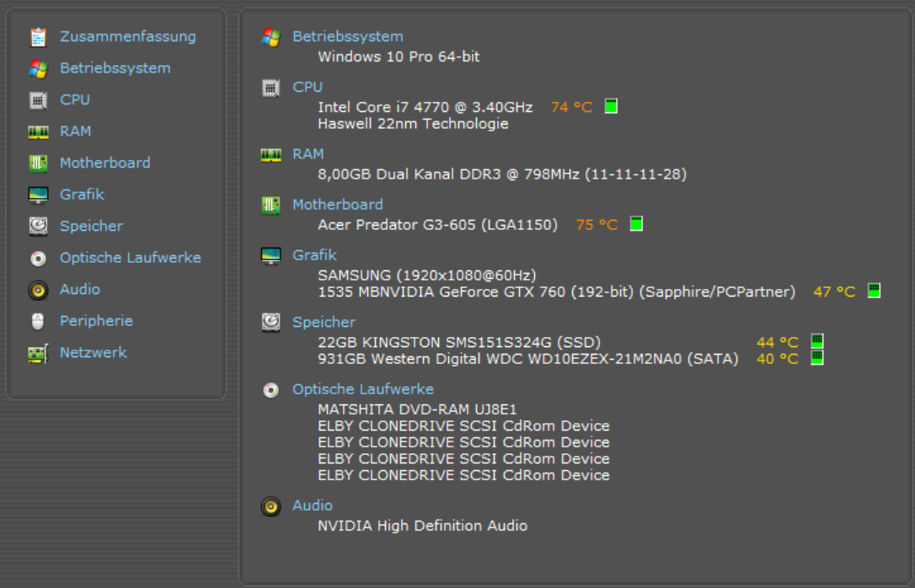
Task: Click the CPU heading link in summary
Action: (308, 87)
